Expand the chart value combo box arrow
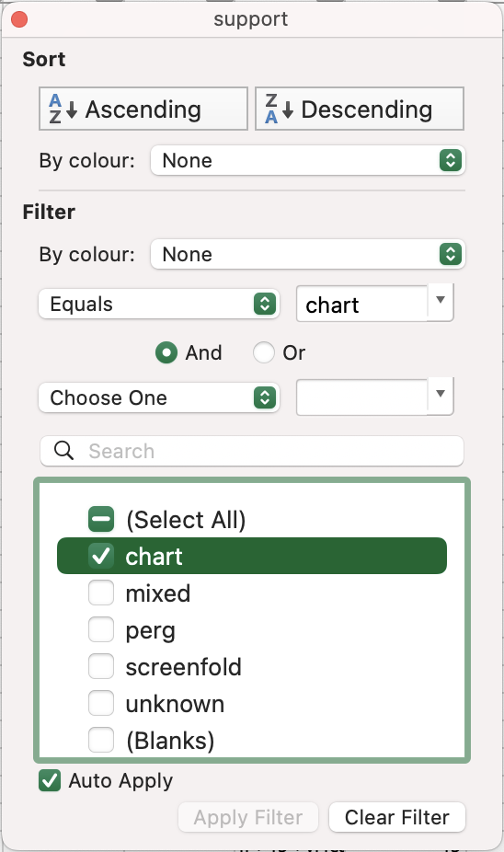Image resolution: width=504 pixels, height=852 pixels. (441, 301)
